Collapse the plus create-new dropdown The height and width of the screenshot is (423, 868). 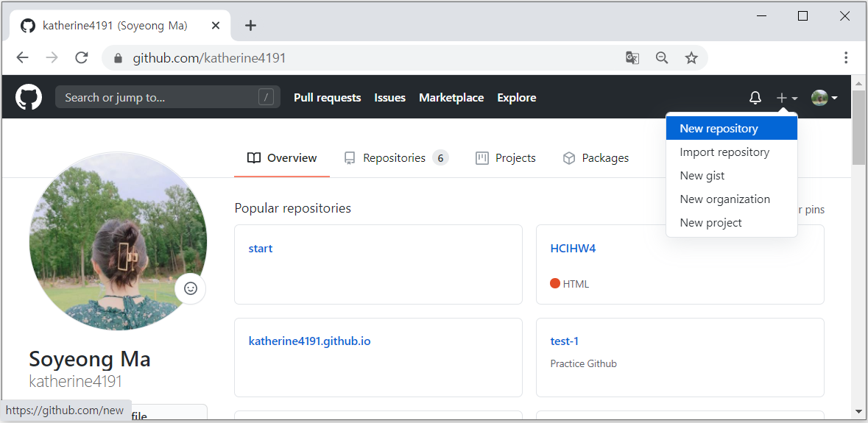click(x=786, y=98)
